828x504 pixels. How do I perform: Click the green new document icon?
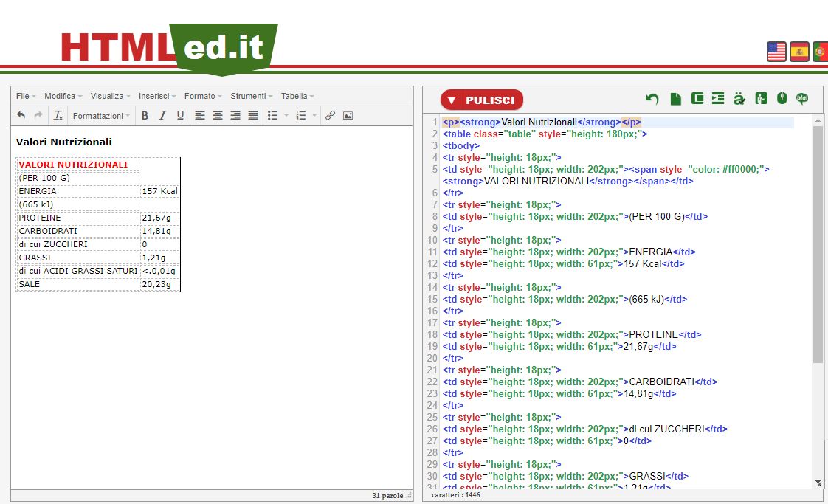coord(675,99)
